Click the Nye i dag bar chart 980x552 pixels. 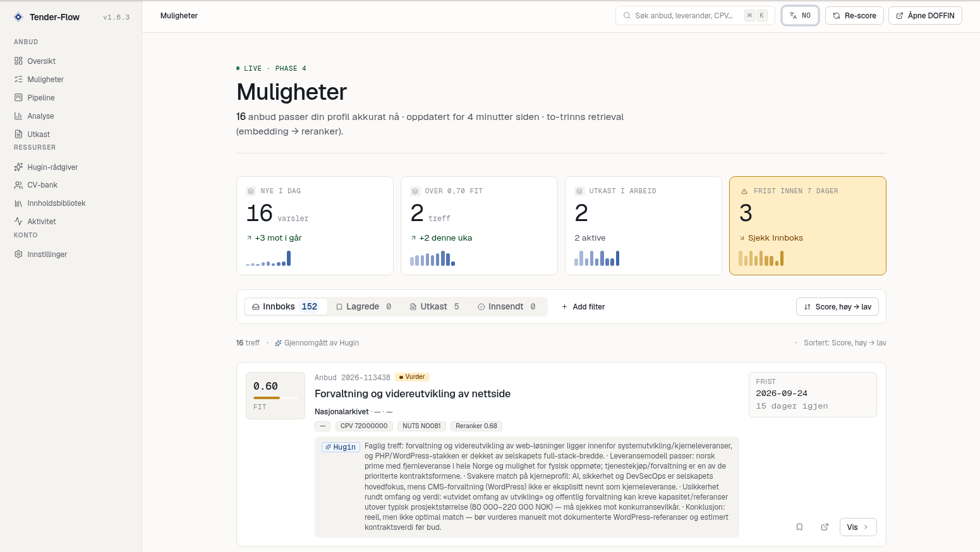click(x=269, y=258)
